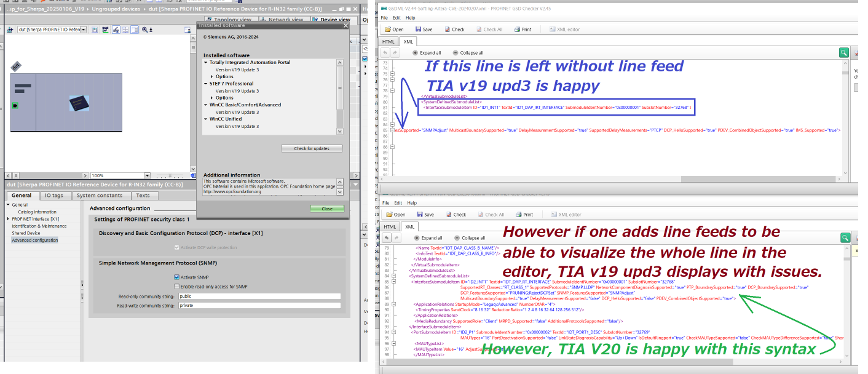Click Save in top GSD Checker toolbar
The image size is (868, 374).
pos(424,30)
